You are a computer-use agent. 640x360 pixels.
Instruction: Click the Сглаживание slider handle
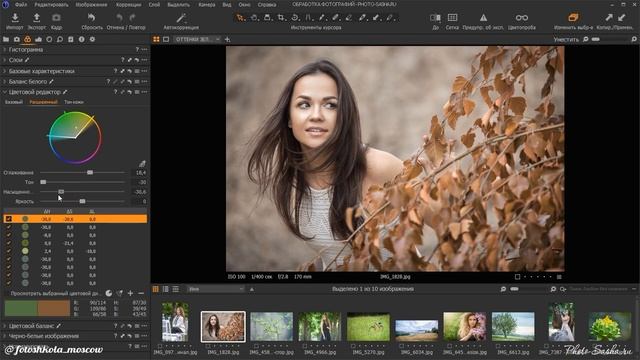[90, 172]
